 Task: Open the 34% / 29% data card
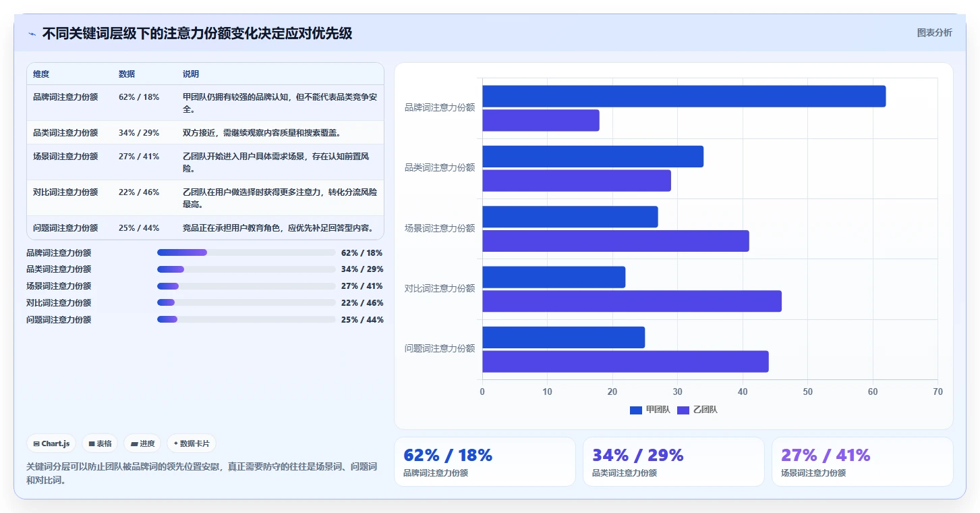674,462
